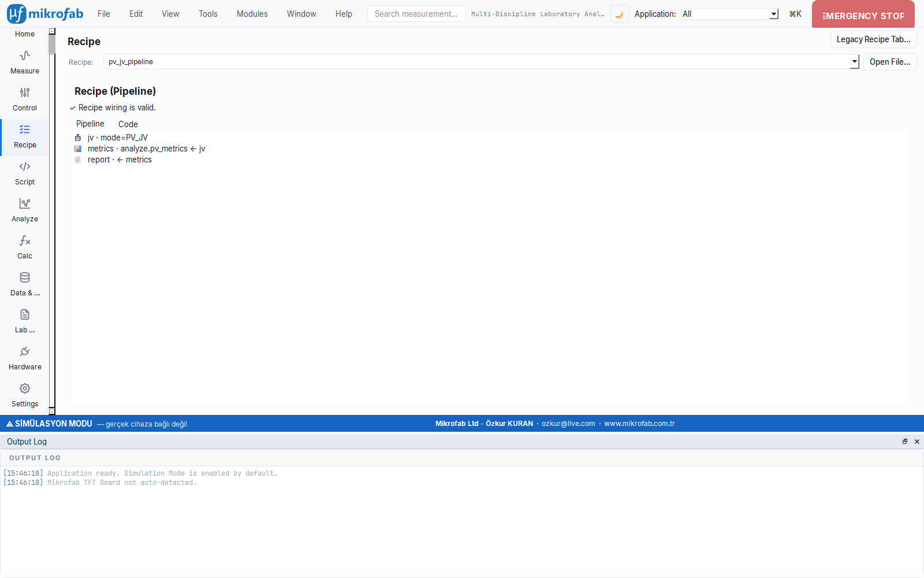Select the jv mode=PV_JV pipeline row

click(x=489, y=138)
